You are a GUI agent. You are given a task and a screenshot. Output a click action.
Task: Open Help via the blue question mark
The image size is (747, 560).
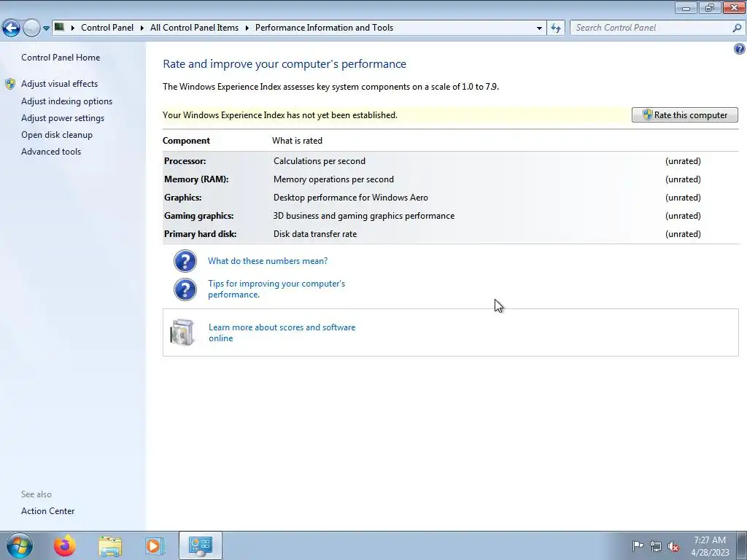739,49
